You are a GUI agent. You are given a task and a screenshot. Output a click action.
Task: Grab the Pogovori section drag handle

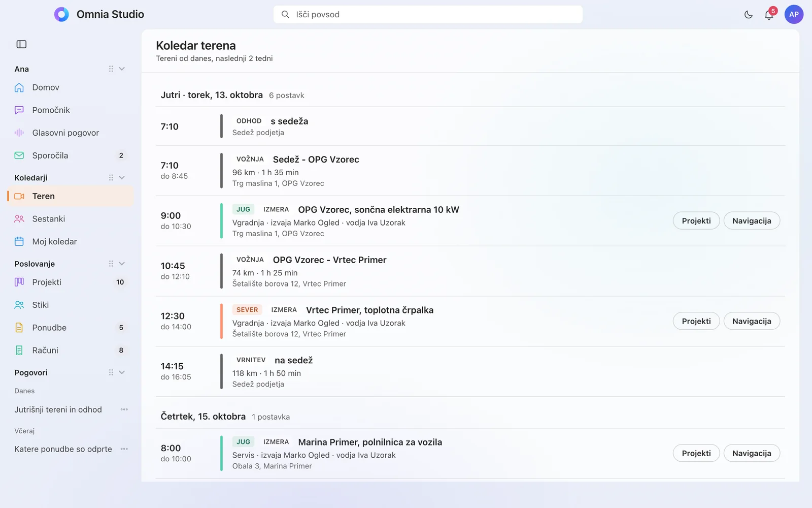pyautogui.click(x=111, y=372)
